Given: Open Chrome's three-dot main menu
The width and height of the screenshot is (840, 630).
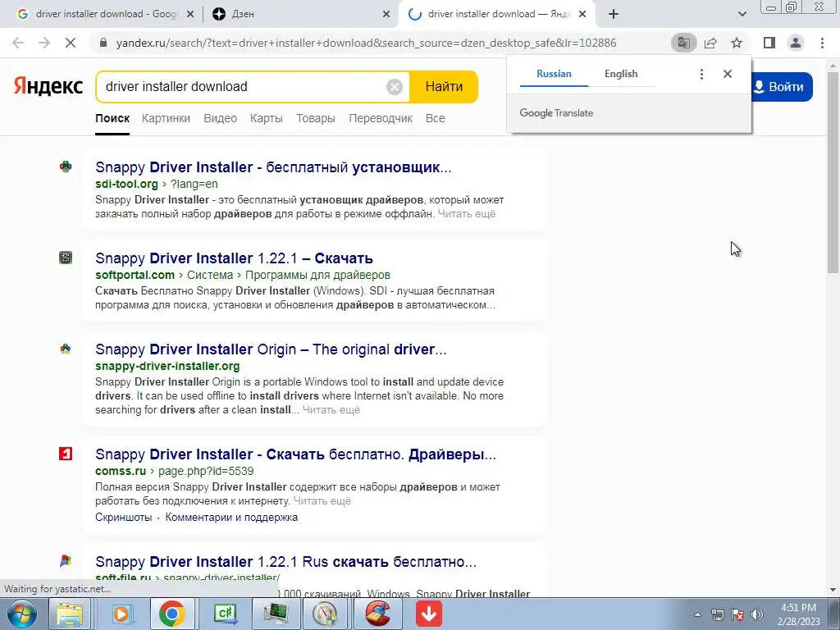Looking at the screenshot, I should point(822,43).
